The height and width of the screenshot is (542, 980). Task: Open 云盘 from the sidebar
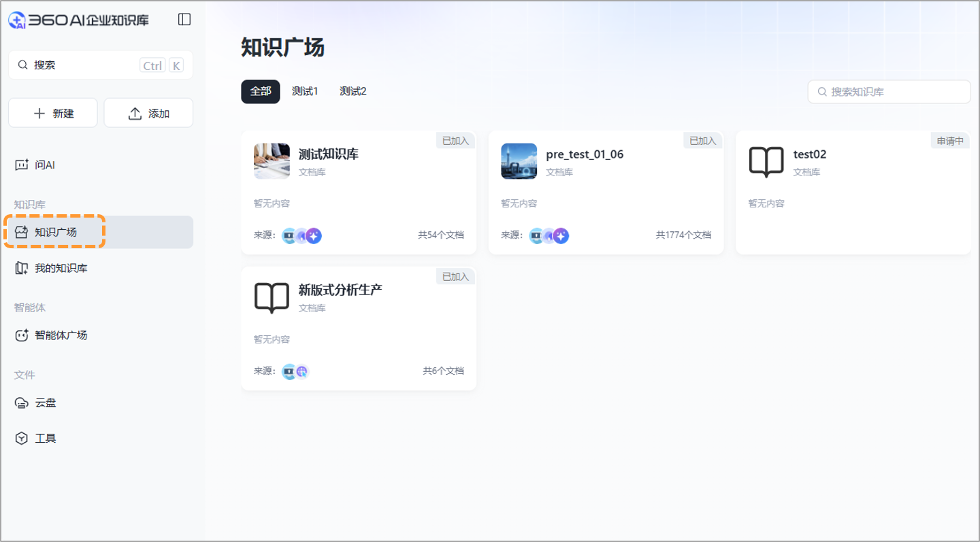pos(45,403)
